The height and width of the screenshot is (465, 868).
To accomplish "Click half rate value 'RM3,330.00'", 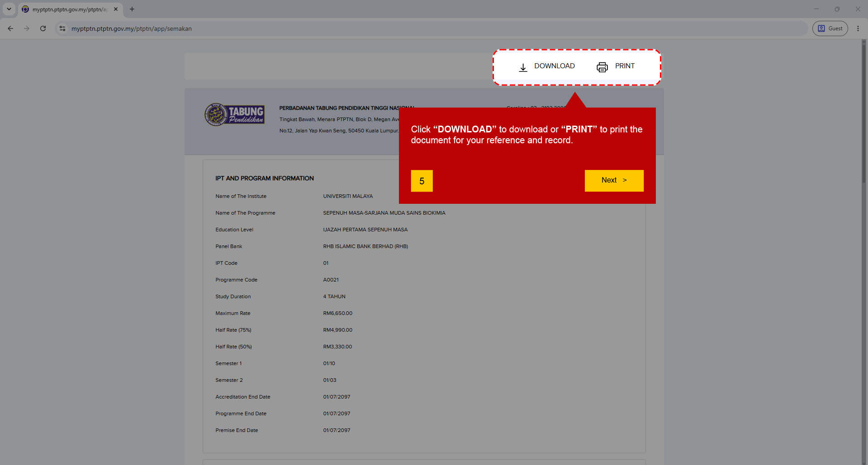I will (x=337, y=347).
